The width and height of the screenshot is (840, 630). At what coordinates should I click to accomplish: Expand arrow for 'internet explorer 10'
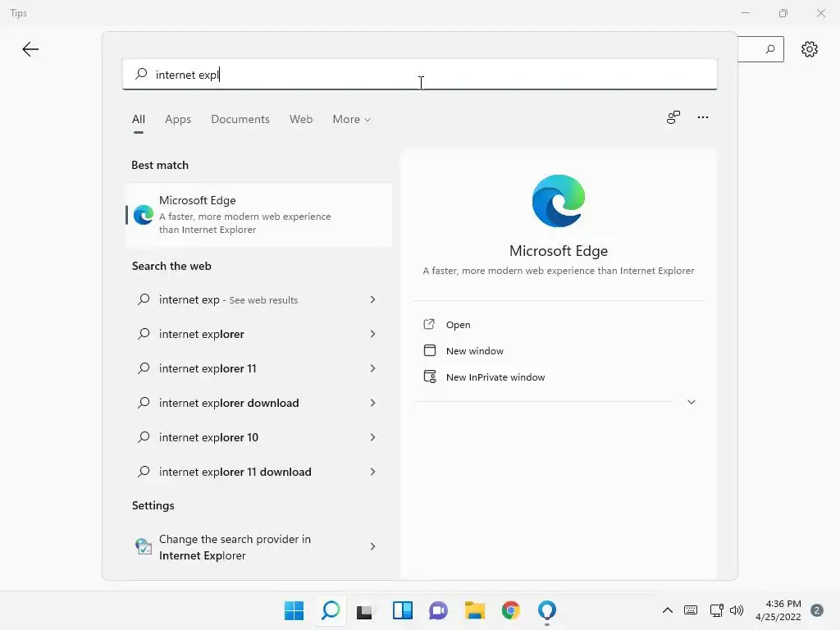pyautogui.click(x=373, y=437)
